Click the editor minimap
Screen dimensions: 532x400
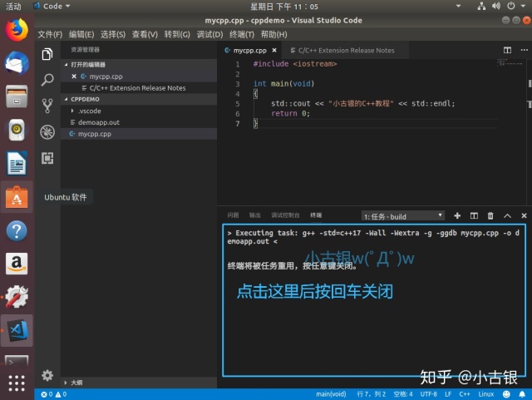tap(510, 62)
